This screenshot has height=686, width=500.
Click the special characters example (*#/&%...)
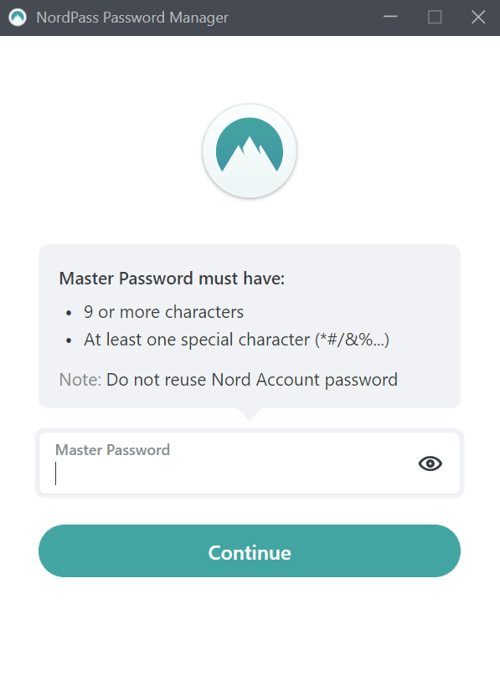coord(352,340)
